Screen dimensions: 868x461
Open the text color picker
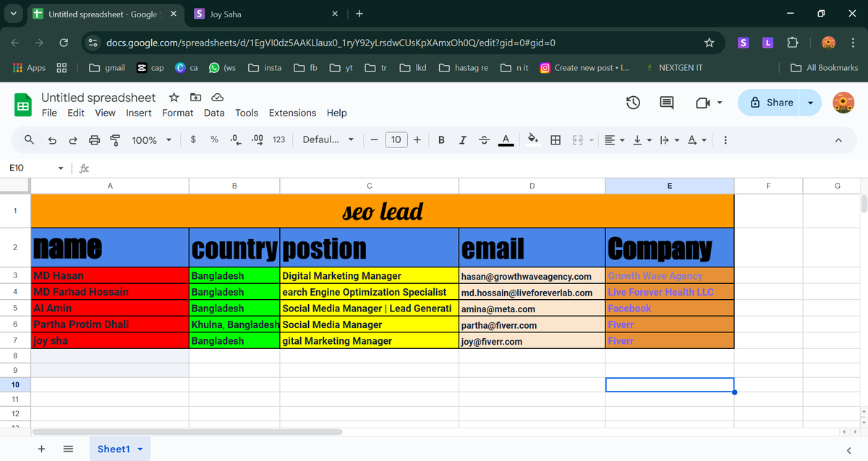(506, 140)
